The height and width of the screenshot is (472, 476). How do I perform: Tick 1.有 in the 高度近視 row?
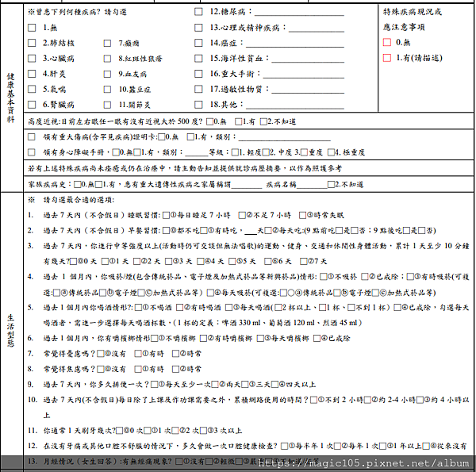(x=238, y=121)
